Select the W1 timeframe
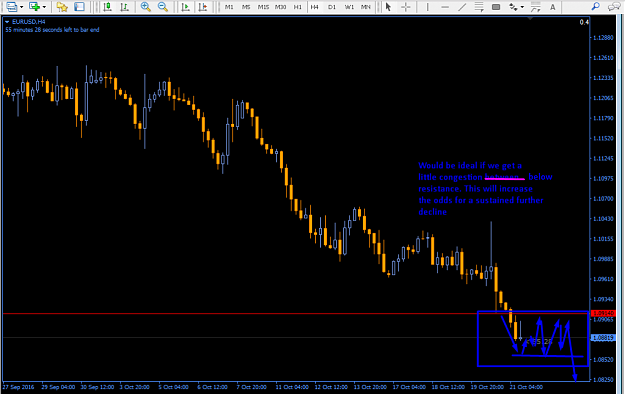This screenshot has height=394, width=625. click(349, 7)
